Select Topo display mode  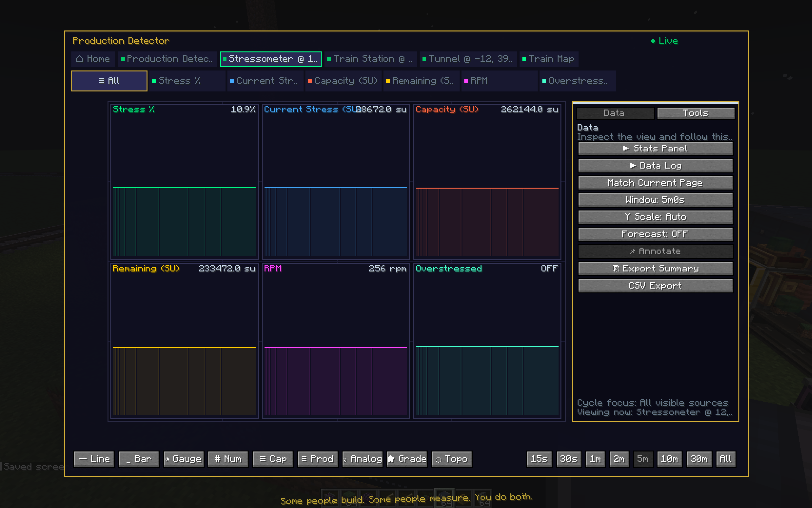click(452, 459)
